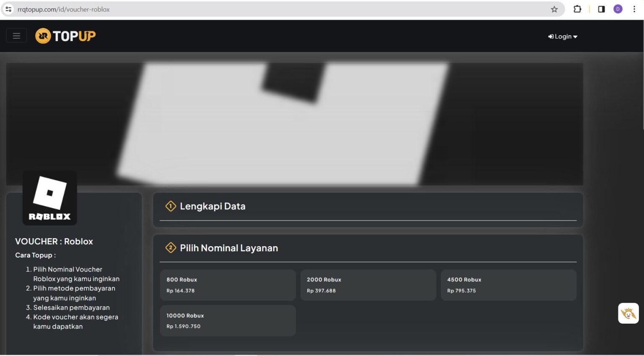Click the Lengkapi Data section header
Viewport: 644px width, 356px height.
point(213,206)
